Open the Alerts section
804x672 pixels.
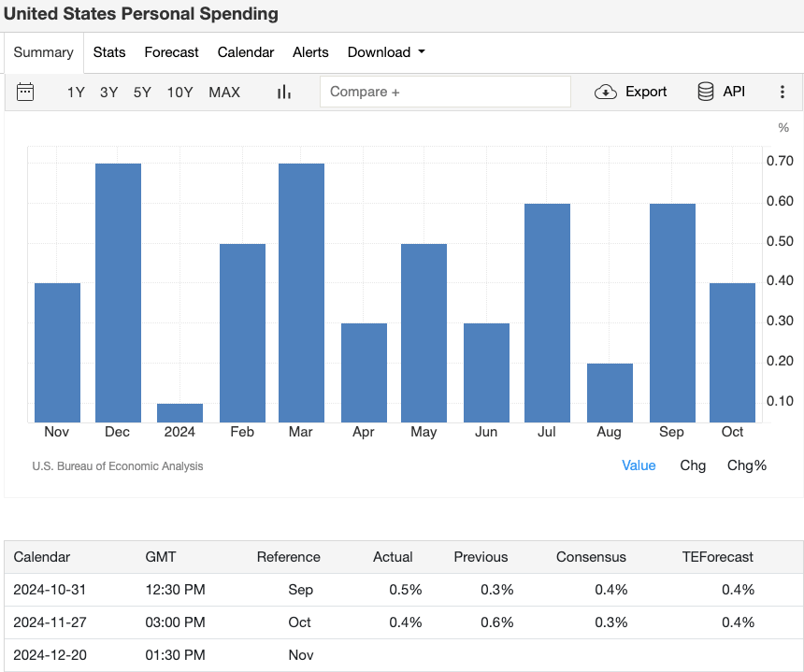(x=310, y=52)
